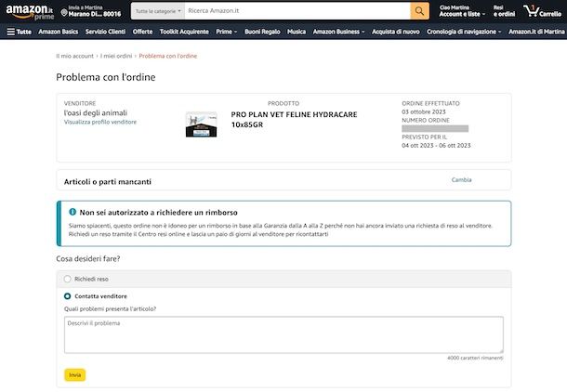Expand the Account e liste menu
The image size is (567, 392).
point(462,11)
